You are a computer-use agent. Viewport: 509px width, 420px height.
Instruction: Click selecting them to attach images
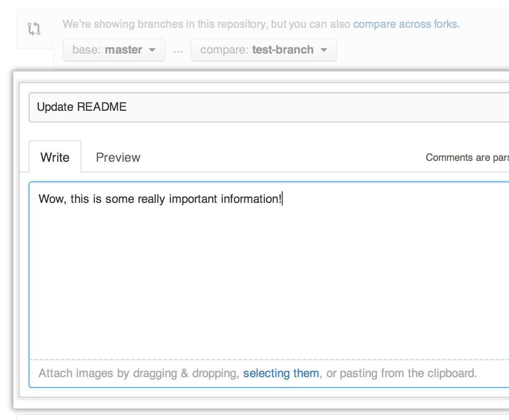(x=281, y=373)
